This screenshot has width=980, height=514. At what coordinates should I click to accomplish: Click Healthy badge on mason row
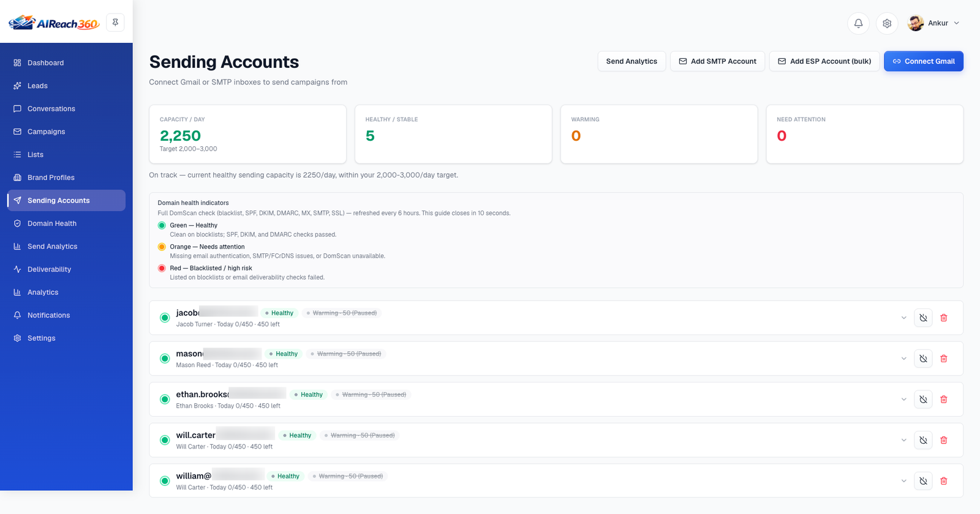(284, 354)
